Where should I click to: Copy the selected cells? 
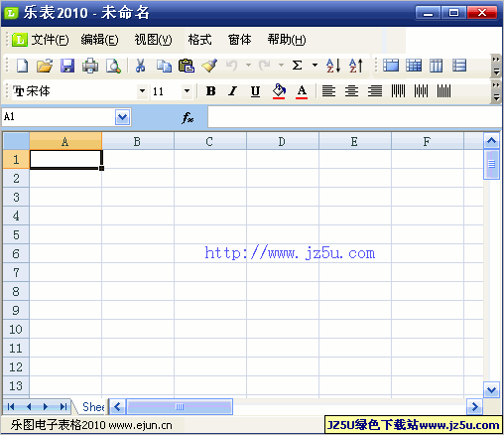[164, 66]
